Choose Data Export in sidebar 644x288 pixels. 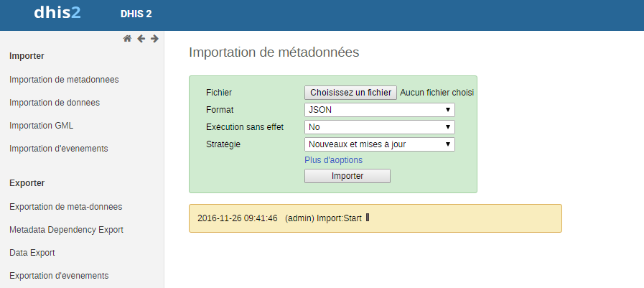[32, 253]
